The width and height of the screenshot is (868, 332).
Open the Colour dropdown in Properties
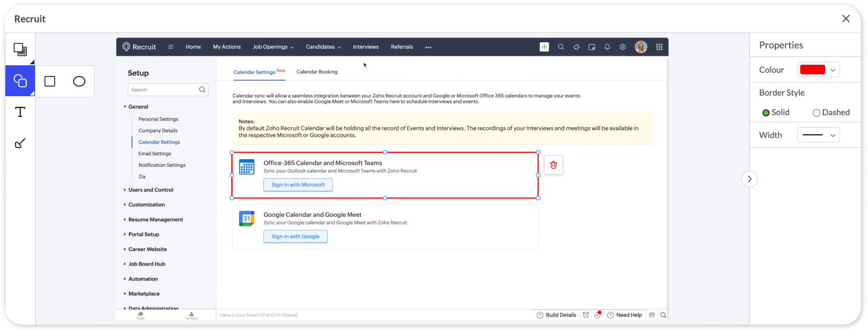click(x=818, y=69)
